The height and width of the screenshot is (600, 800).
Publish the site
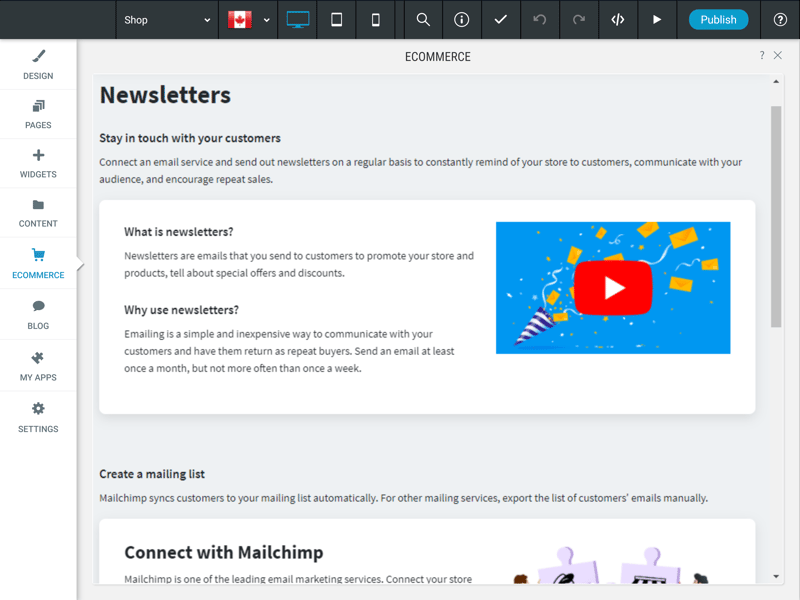[x=718, y=20]
